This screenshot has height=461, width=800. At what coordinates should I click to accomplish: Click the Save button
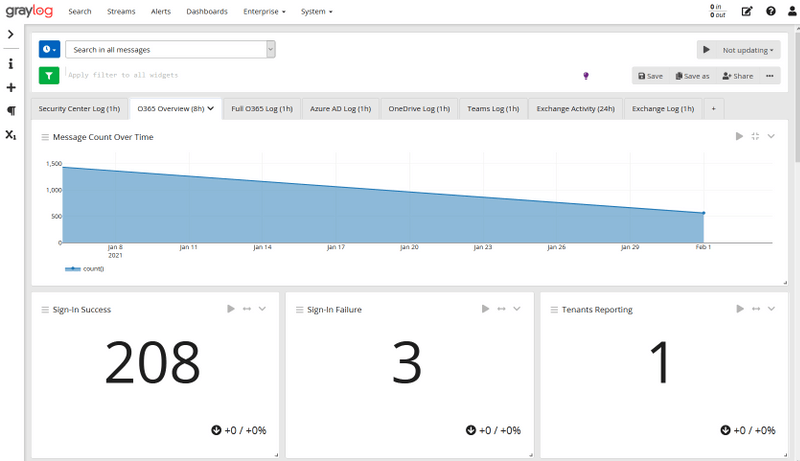pos(651,76)
